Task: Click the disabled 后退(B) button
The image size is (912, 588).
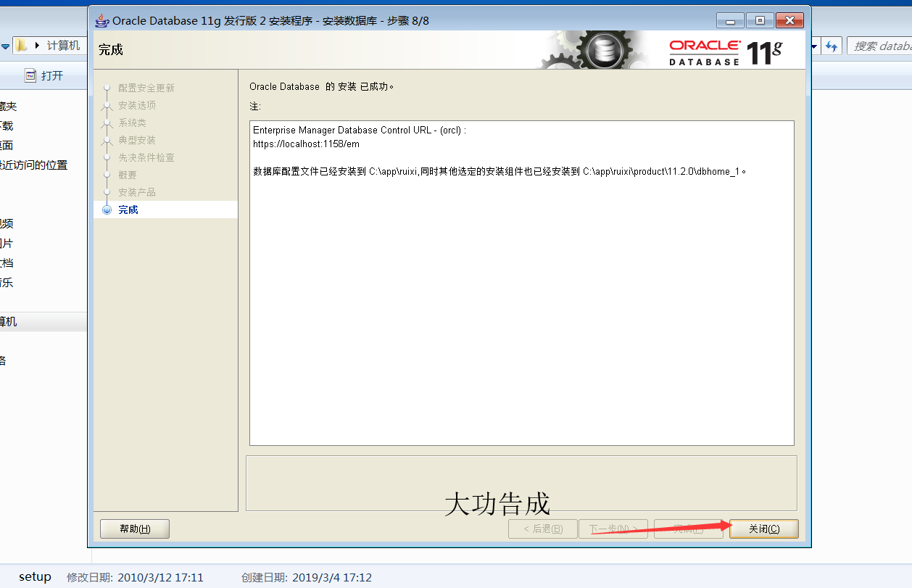Action: click(x=543, y=529)
